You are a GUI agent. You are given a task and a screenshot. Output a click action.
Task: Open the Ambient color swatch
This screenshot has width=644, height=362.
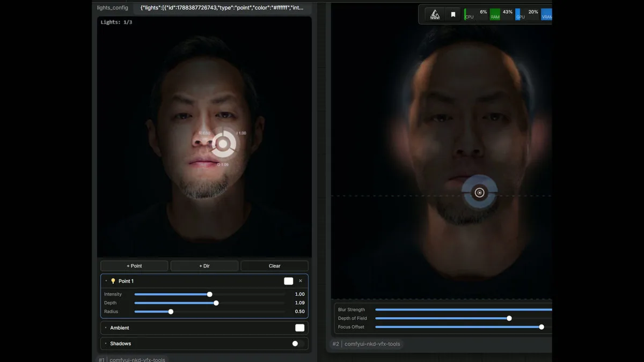299,328
